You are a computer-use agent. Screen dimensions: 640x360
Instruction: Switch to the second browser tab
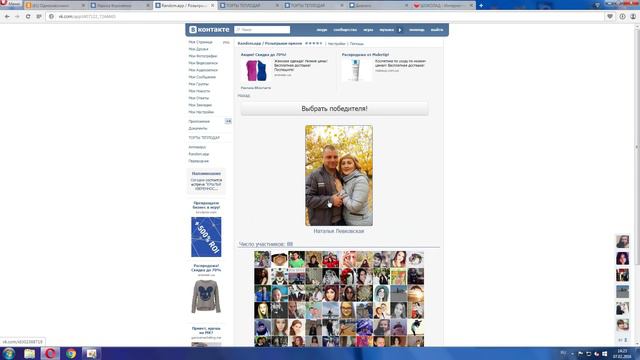[120, 6]
